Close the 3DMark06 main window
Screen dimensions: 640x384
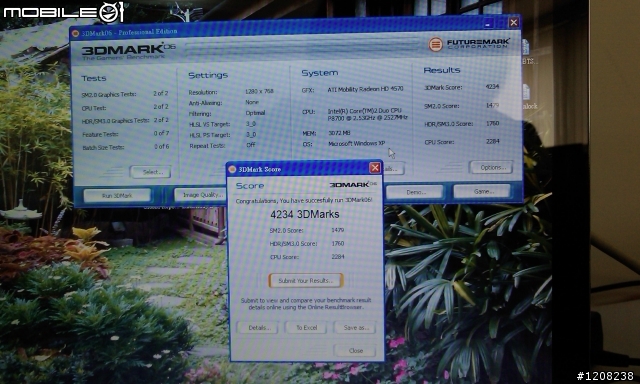[x=514, y=22]
